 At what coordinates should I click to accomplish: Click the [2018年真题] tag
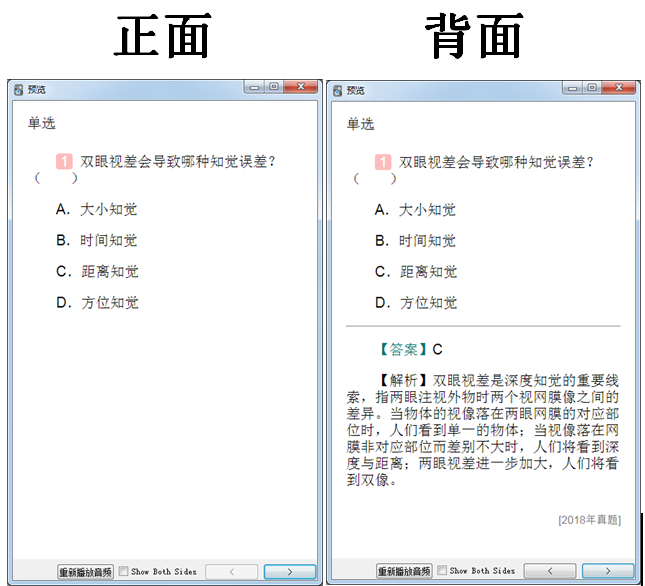(589, 520)
